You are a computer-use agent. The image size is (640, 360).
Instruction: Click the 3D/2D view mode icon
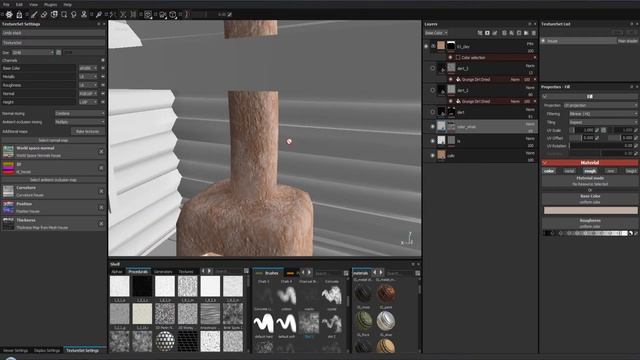pyautogui.click(x=148, y=15)
